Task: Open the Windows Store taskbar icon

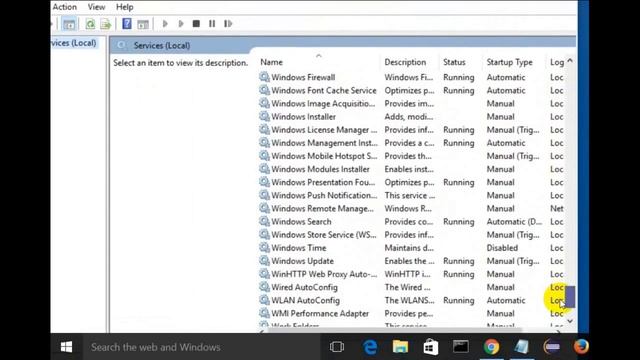Action: tap(431, 347)
